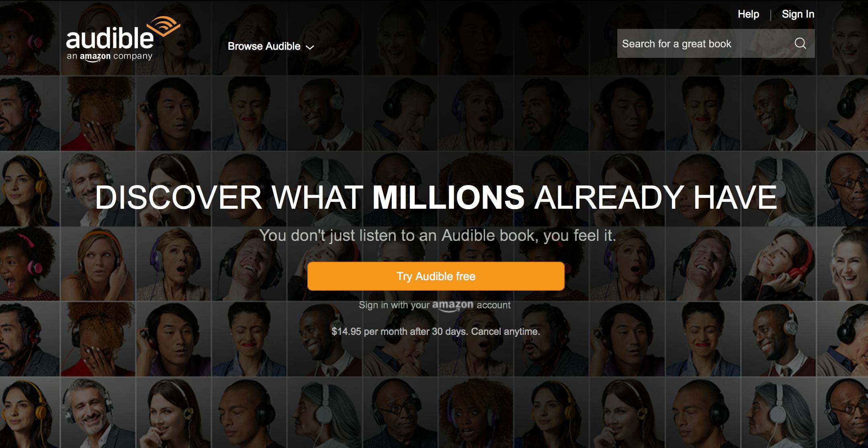
Task: Focus the 'Search for a great book' field
Action: pyautogui.click(x=716, y=43)
